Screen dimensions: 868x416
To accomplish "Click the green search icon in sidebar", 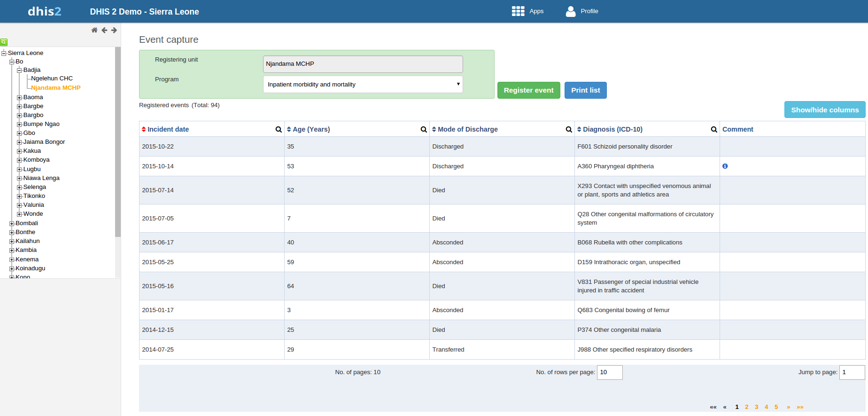I will [4, 42].
